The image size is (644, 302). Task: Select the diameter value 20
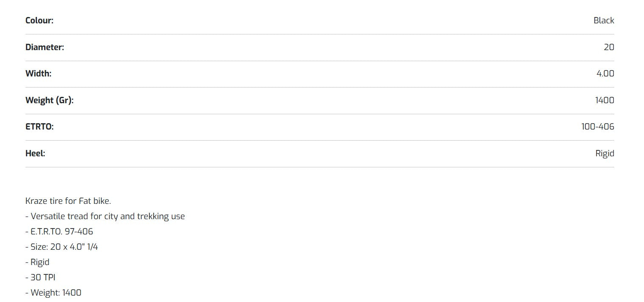click(609, 47)
